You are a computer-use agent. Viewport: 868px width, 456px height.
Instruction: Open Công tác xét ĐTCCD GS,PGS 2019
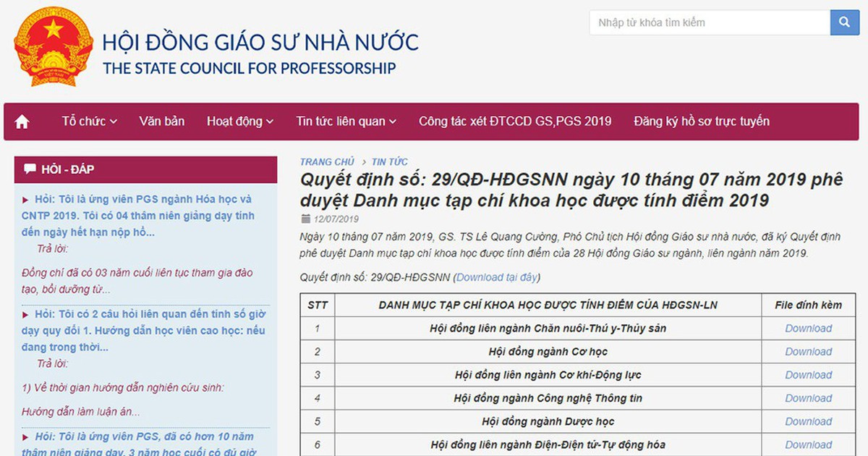tap(515, 122)
